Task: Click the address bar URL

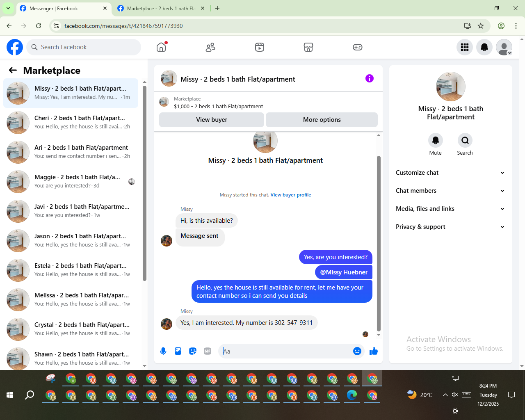Action: 123,26
